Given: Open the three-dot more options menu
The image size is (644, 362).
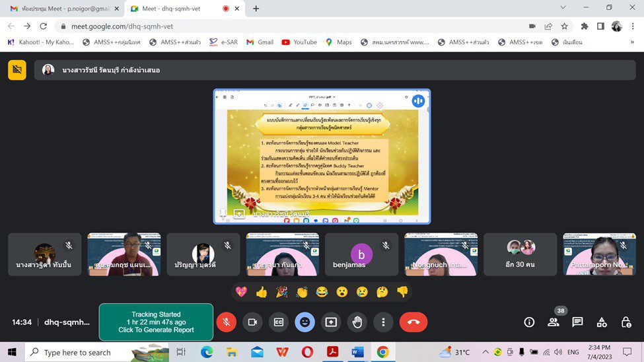Looking at the screenshot, I should (x=383, y=322).
